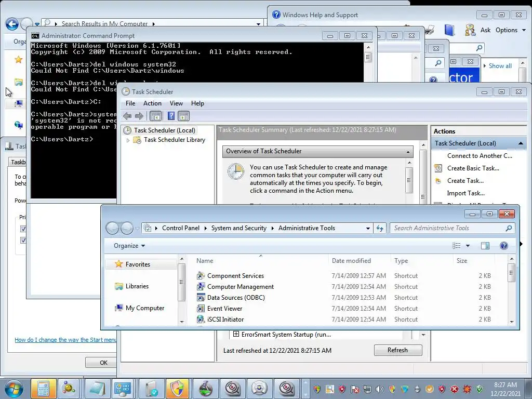Click Action Center flag in system tray
Viewport: 532px width, 399px height.
(354, 389)
